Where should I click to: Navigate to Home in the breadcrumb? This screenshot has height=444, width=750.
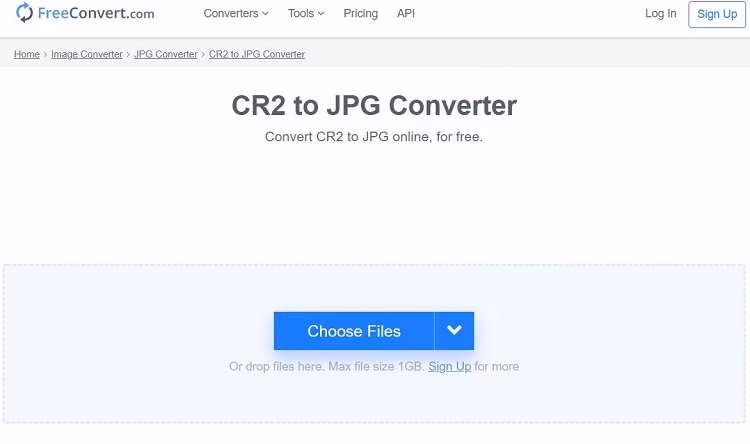coord(27,54)
